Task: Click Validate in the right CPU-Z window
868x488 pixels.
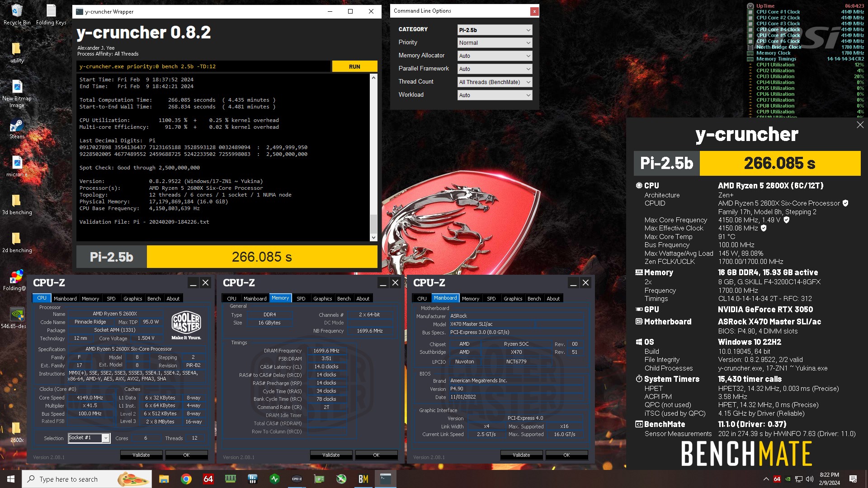Action: (521, 455)
